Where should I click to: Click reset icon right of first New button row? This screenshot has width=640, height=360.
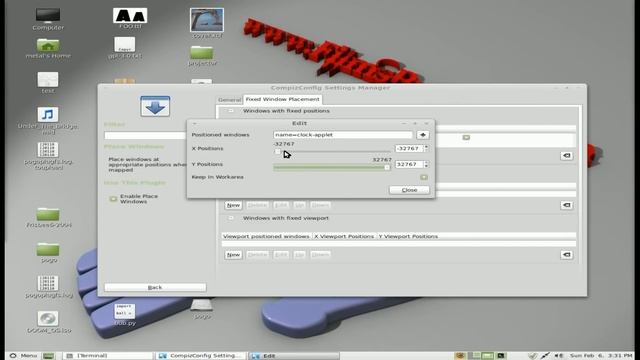point(566,205)
